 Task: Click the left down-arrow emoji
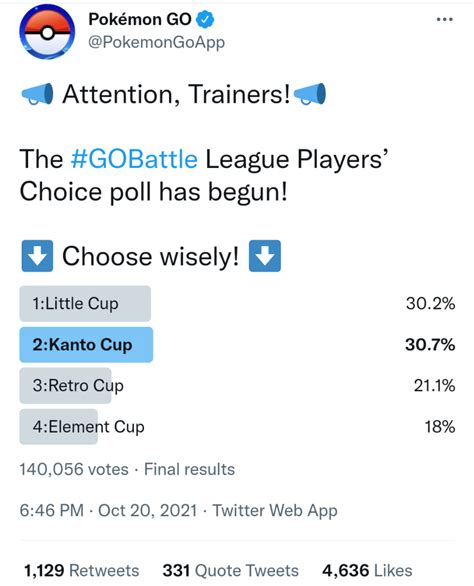pyautogui.click(x=37, y=256)
